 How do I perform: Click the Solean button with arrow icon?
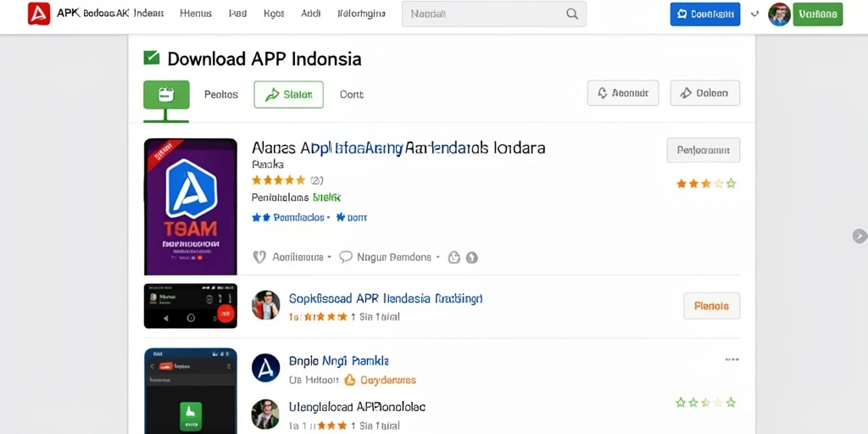704,93
